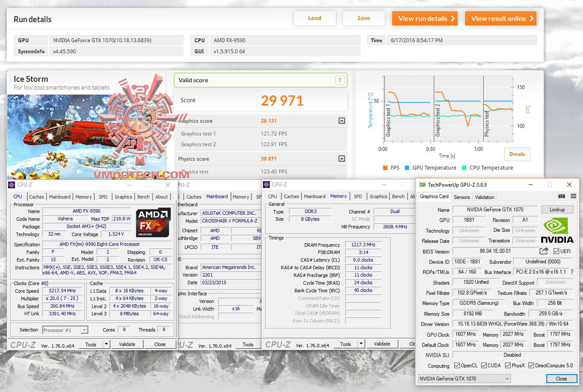This screenshot has height=392, width=583.
Task: Open View result online
Action: (x=501, y=18)
